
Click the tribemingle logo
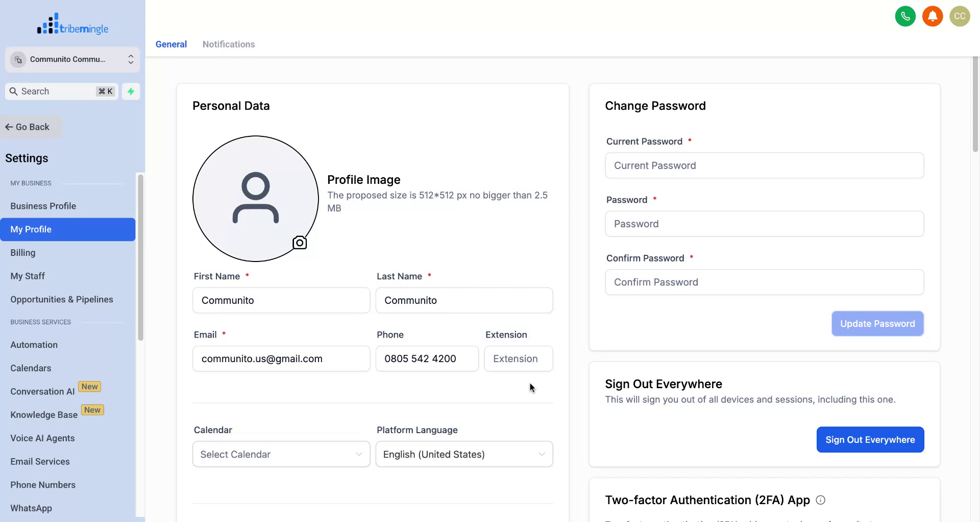72,25
